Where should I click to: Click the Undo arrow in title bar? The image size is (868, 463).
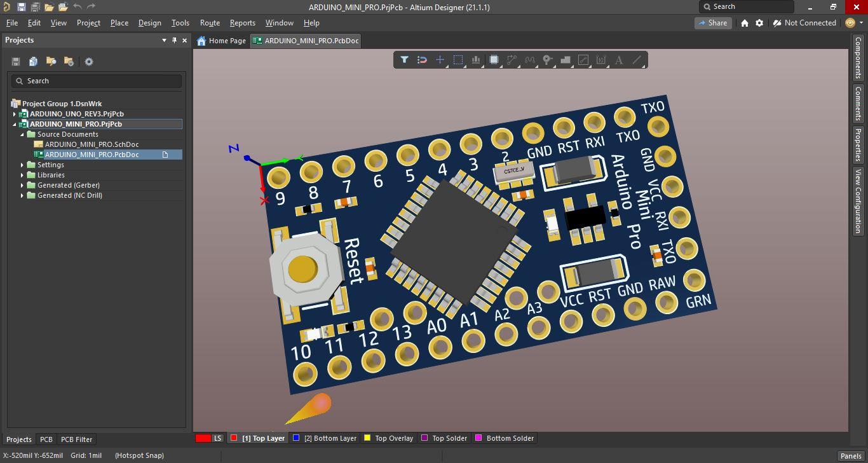pos(78,7)
